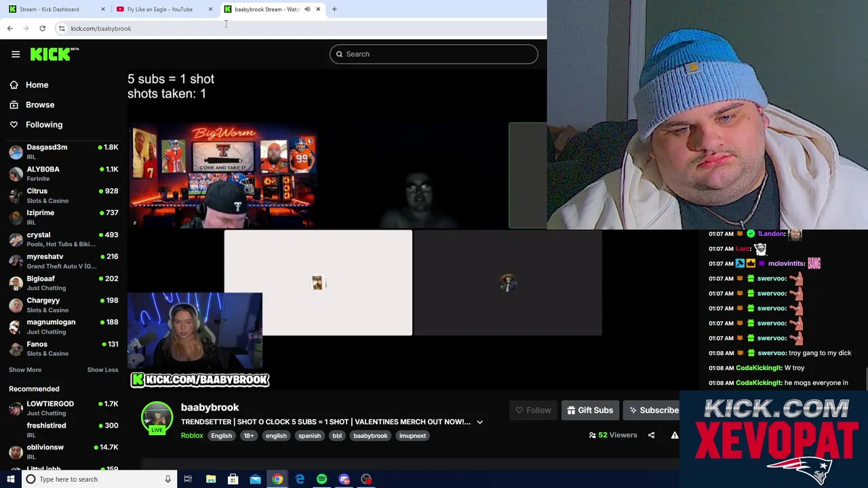This screenshot has height=488, width=868.
Task: Click crystal channel avatar
Action: pyautogui.click(x=16, y=239)
